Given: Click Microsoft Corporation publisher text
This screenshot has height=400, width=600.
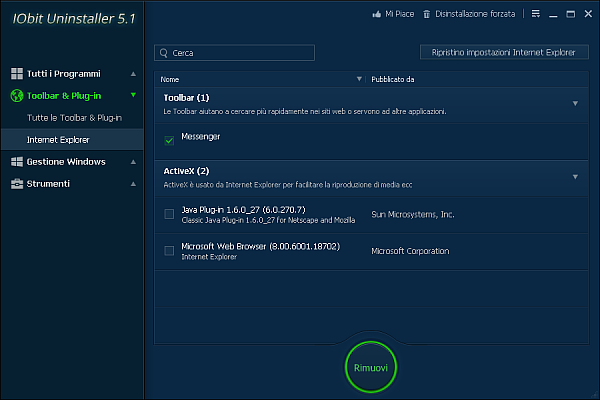Looking at the screenshot, I should pyautogui.click(x=410, y=251).
